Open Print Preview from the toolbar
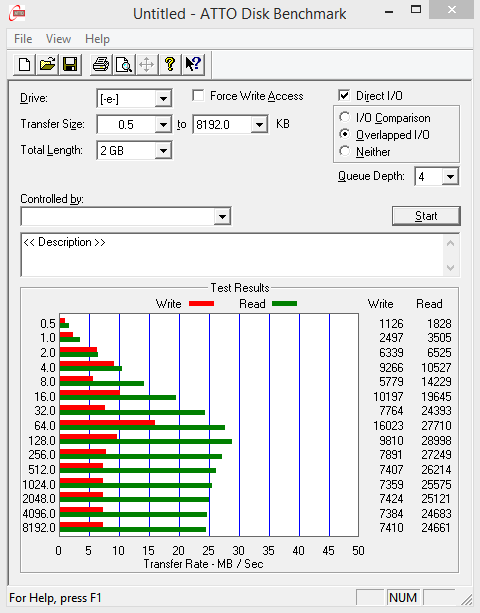480x613 pixels. (x=124, y=65)
